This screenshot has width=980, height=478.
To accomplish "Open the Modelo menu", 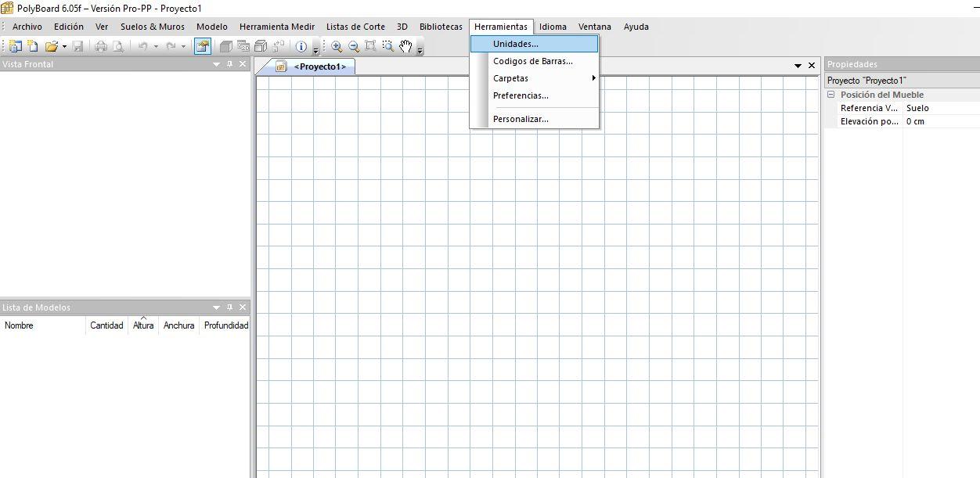I will pyautogui.click(x=212, y=27).
